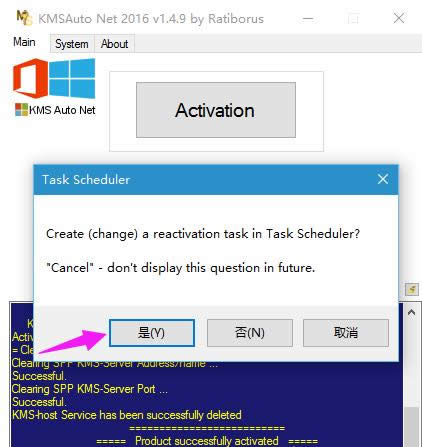Open the About tab
Viewport: 422px width, 447px height.
[x=114, y=44]
